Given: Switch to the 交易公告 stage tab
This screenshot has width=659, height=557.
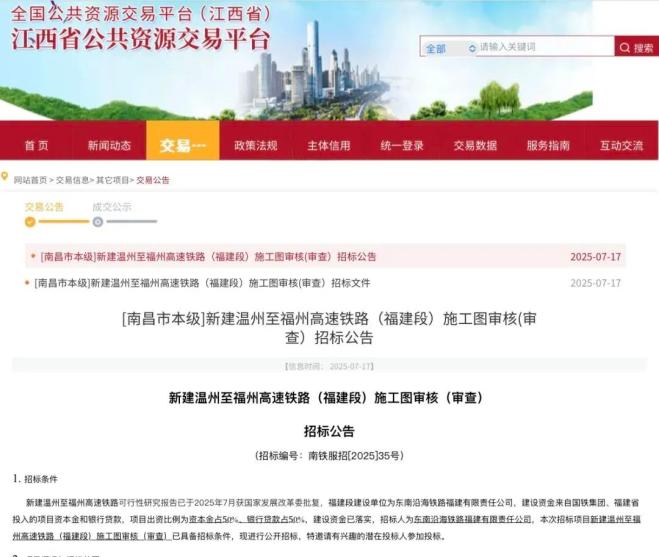Looking at the screenshot, I should pos(44,207).
